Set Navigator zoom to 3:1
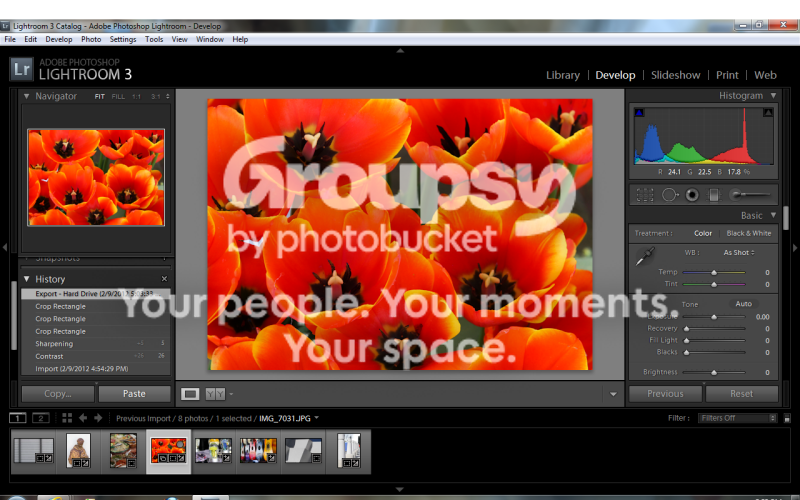Image resolution: width=800 pixels, height=500 pixels. click(156, 96)
